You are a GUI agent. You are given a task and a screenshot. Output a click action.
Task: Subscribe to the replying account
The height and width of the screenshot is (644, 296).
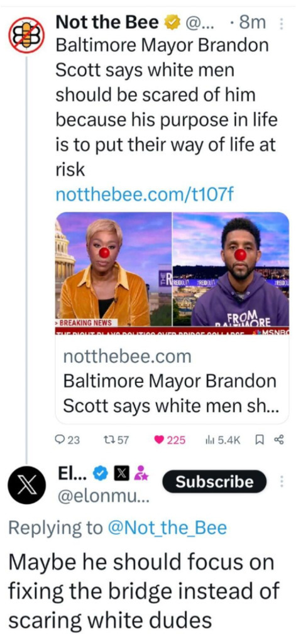point(215,481)
